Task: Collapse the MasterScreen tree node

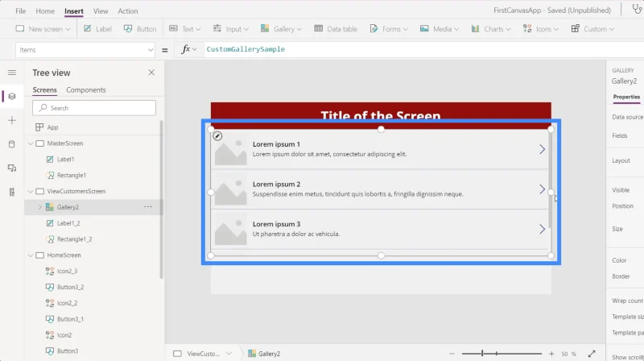Action: pyautogui.click(x=31, y=143)
